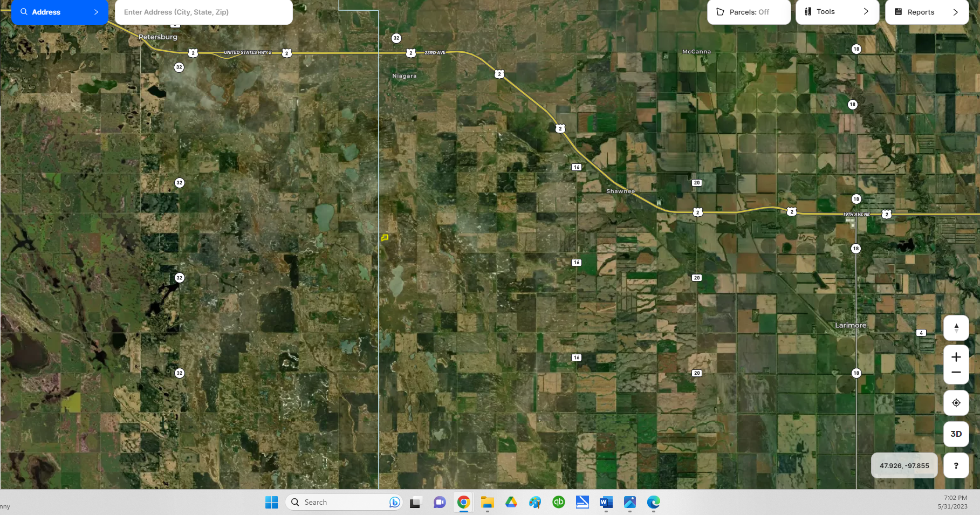Launch Google Drive from the taskbar
The width and height of the screenshot is (980, 515).
coord(511,503)
